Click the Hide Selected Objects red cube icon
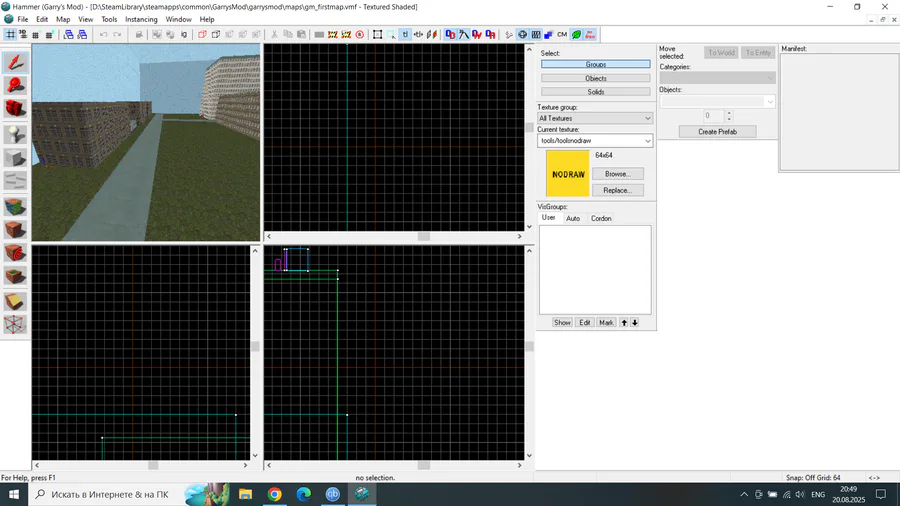900x506 pixels. pos(202,34)
